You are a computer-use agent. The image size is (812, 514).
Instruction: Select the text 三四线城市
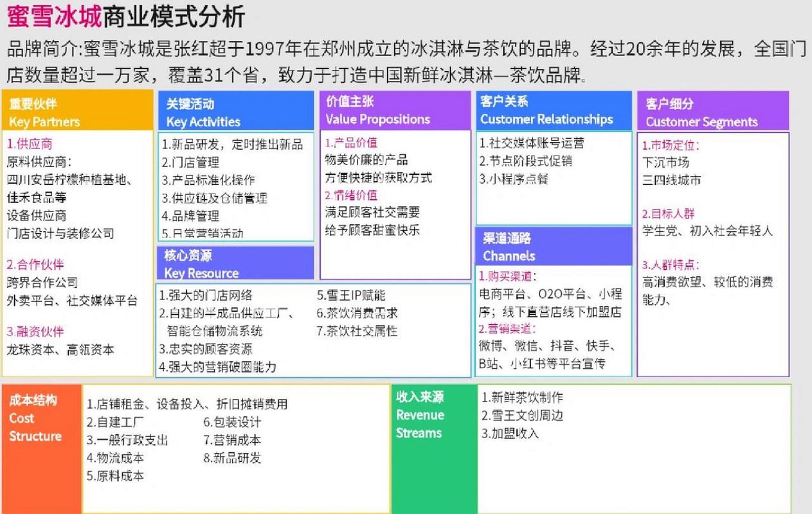coord(671,181)
